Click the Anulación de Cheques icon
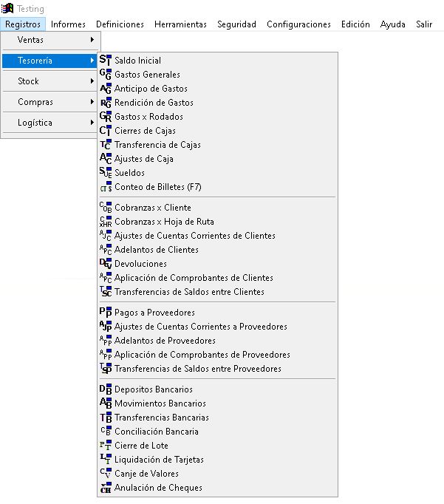This screenshot has width=444, height=504. [105, 488]
